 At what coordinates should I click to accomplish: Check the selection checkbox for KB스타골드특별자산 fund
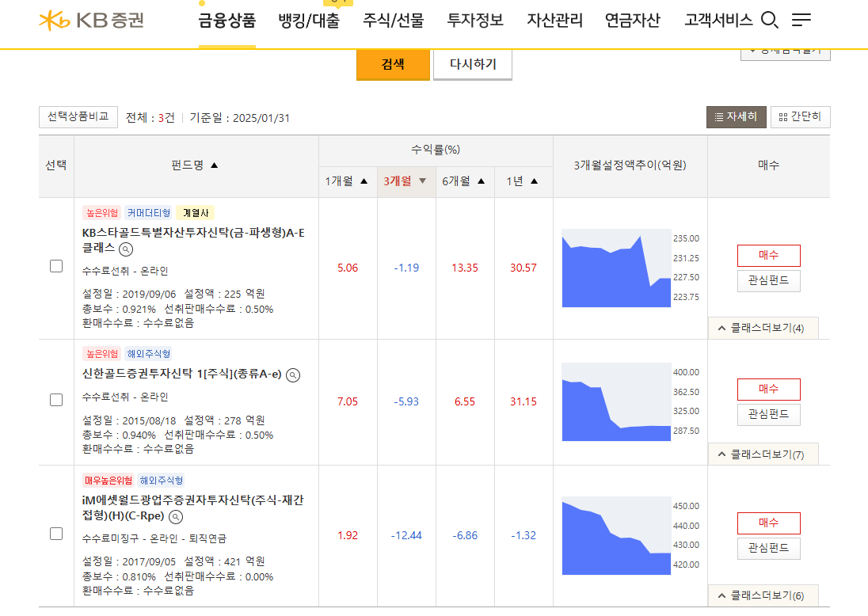click(55, 267)
